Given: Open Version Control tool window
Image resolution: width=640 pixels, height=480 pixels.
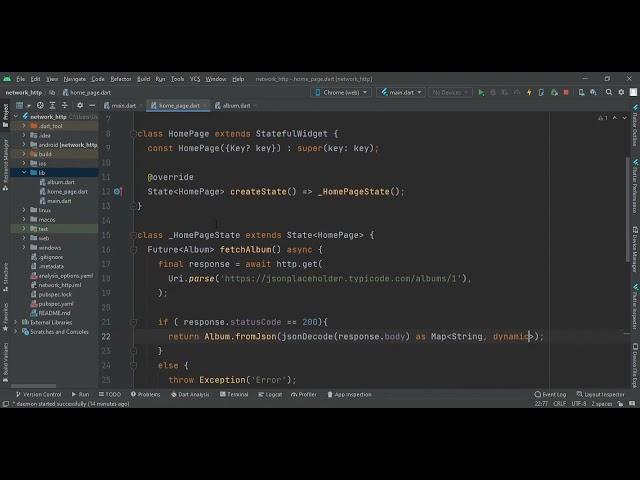Looking at the screenshot, I should 38,395.
